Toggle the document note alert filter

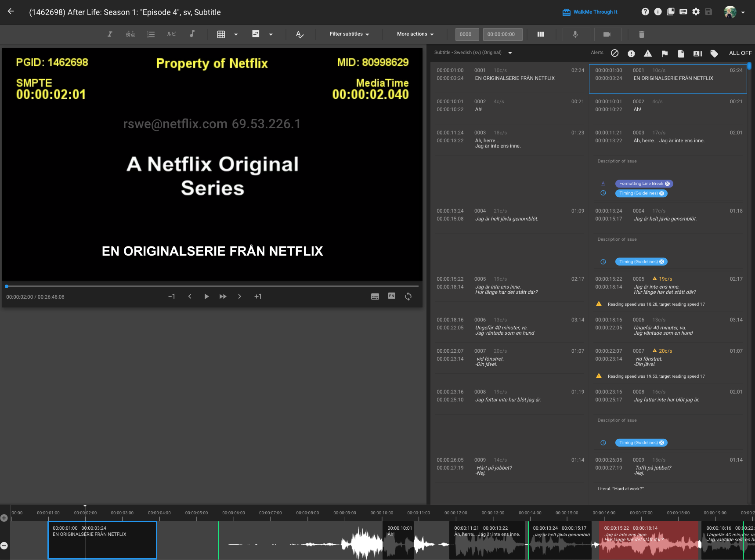point(681,54)
